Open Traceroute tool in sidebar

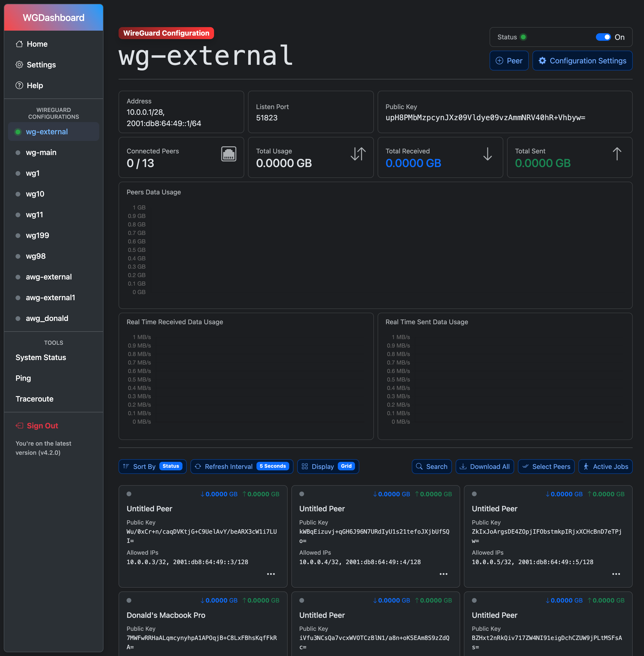point(34,399)
